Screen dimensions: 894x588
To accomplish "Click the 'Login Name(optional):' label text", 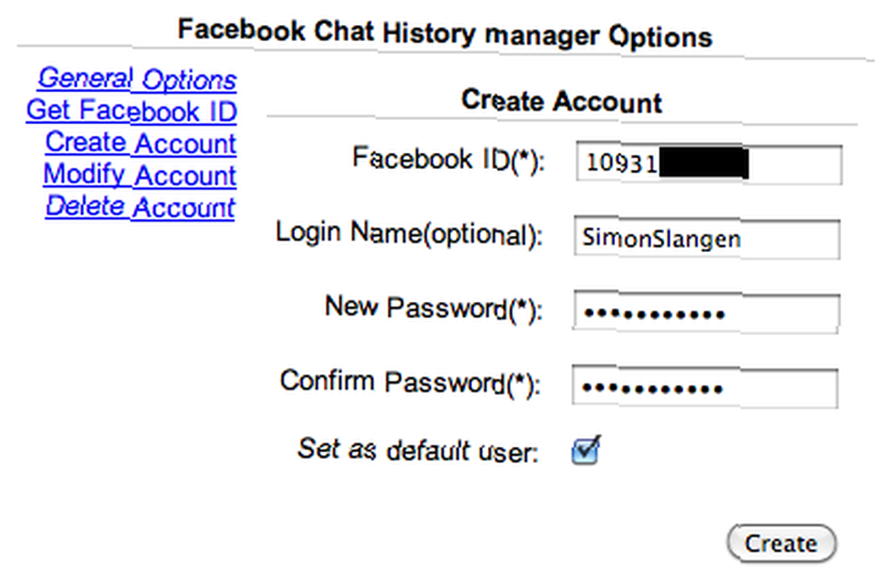I will [x=409, y=233].
